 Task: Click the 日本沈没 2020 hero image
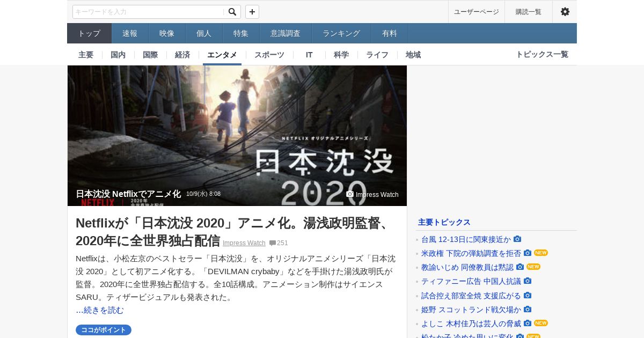237,136
